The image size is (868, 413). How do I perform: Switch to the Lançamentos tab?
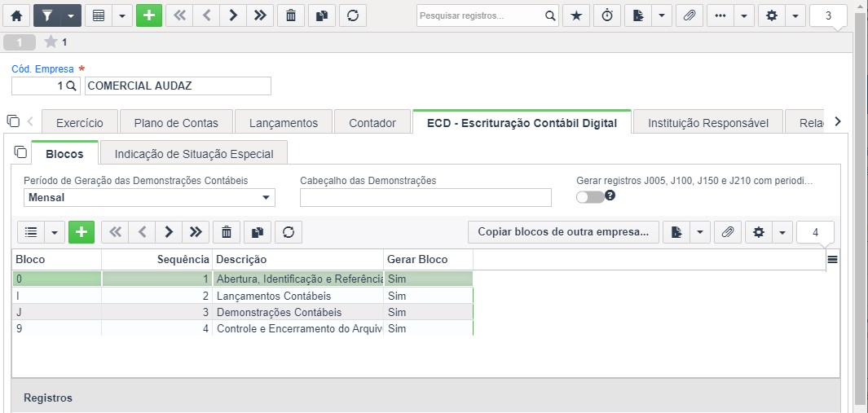coord(284,123)
